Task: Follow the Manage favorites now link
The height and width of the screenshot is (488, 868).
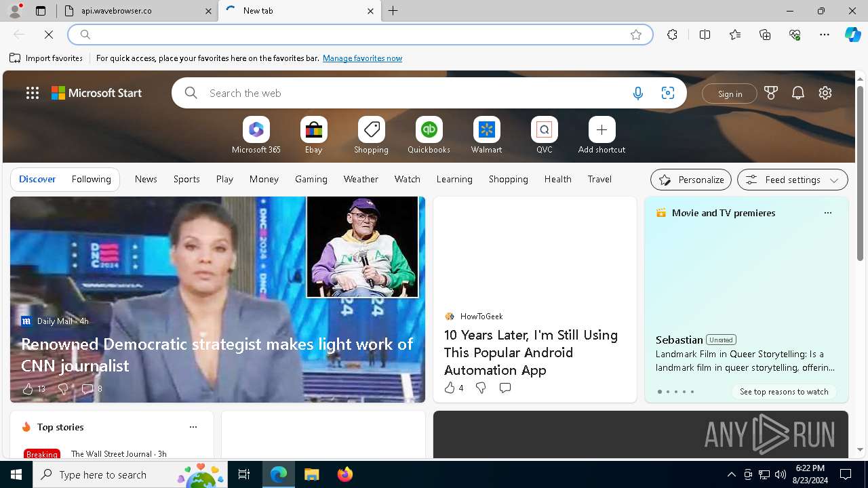Action: (x=362, y=58)
